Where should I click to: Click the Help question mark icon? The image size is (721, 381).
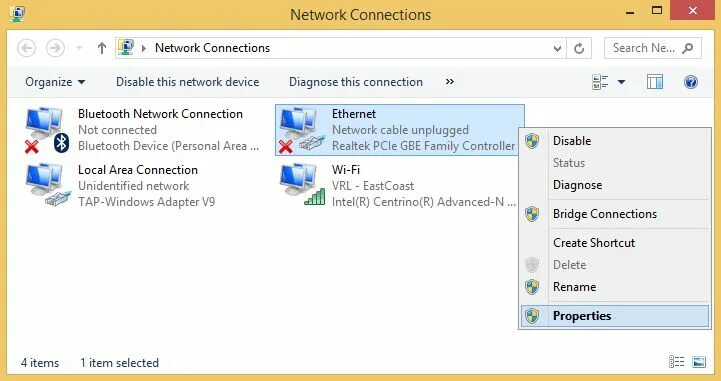coord(691,82)
